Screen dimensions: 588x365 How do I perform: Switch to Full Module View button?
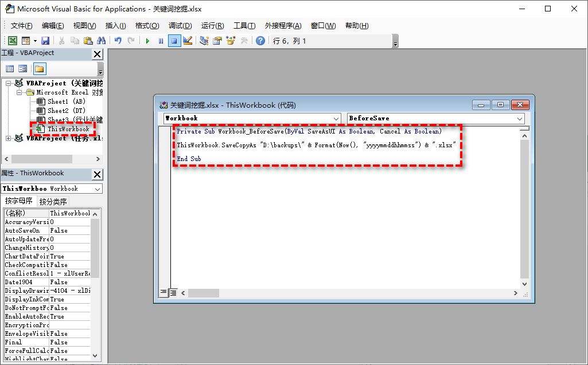pyautogui.click(x=173, y=293)
